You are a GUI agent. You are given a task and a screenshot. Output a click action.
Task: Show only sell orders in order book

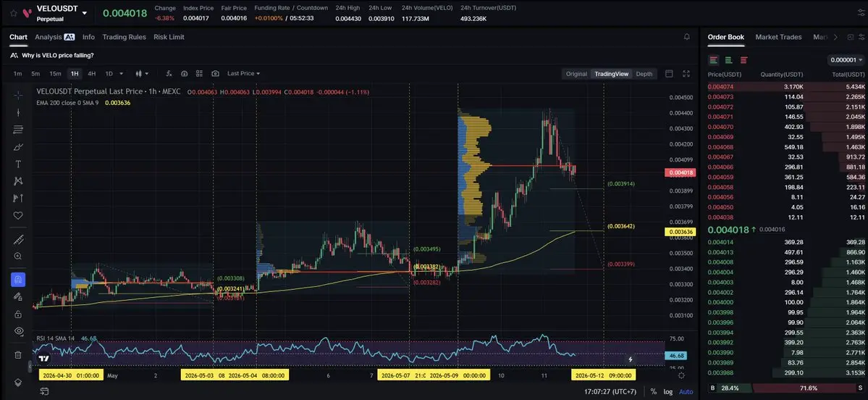pyautogui.click(x=743, y=60)
